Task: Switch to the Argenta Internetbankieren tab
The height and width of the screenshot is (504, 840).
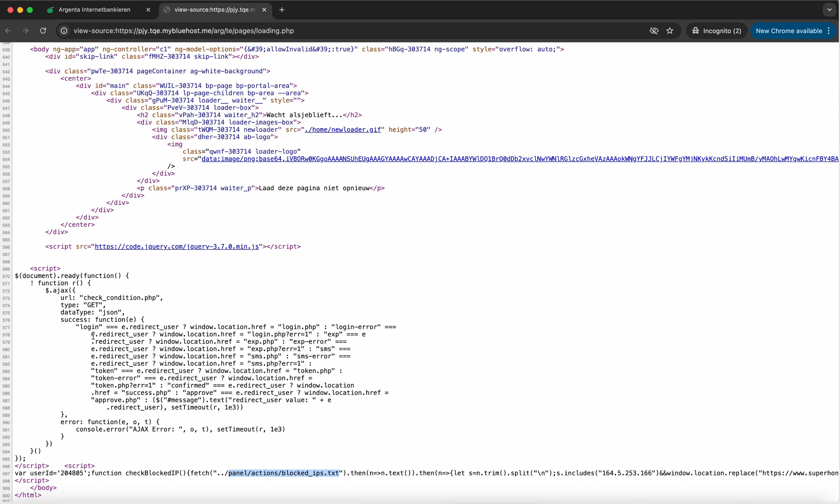Action: tap(95, 10)
